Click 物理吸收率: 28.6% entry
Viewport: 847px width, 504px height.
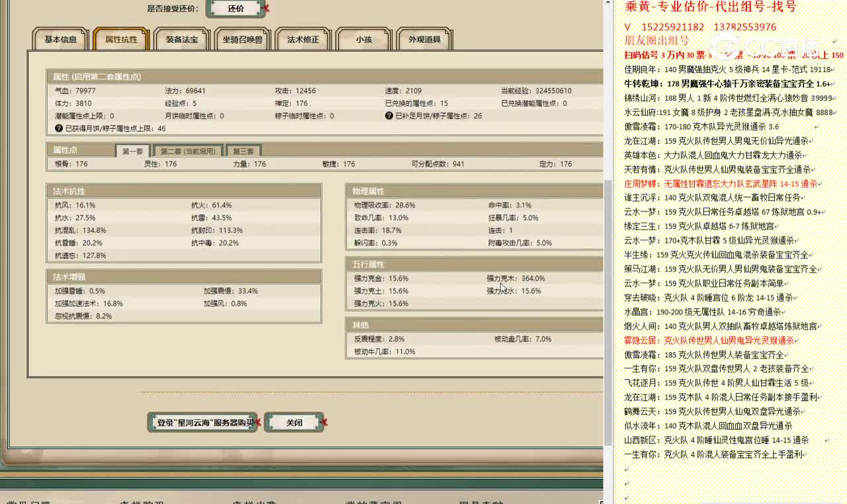tap(384, 205)
